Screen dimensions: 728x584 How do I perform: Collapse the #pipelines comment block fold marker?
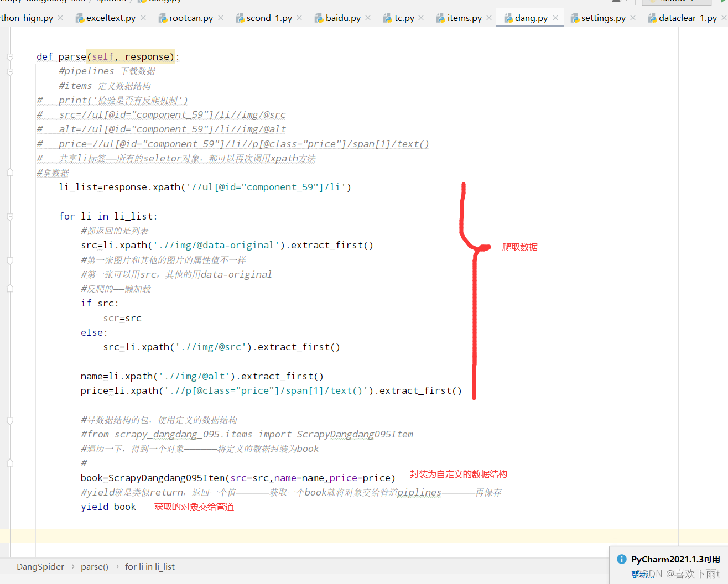tap(10, 72)
